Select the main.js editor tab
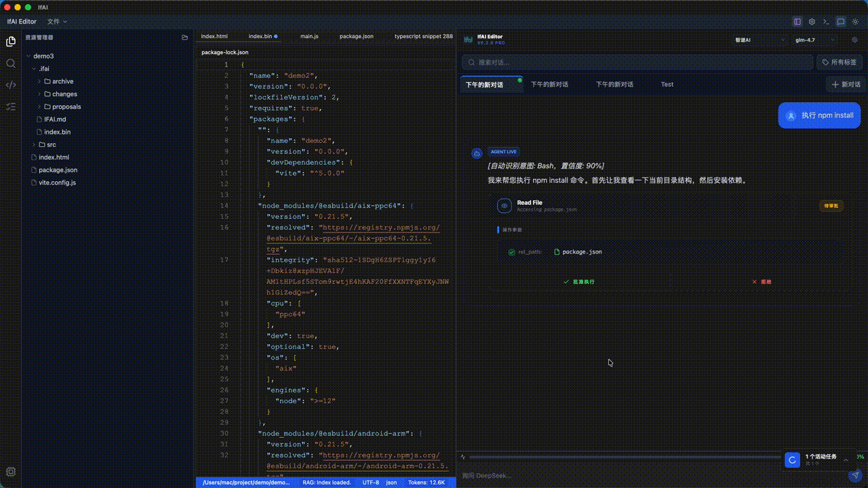 coord(309,36)
